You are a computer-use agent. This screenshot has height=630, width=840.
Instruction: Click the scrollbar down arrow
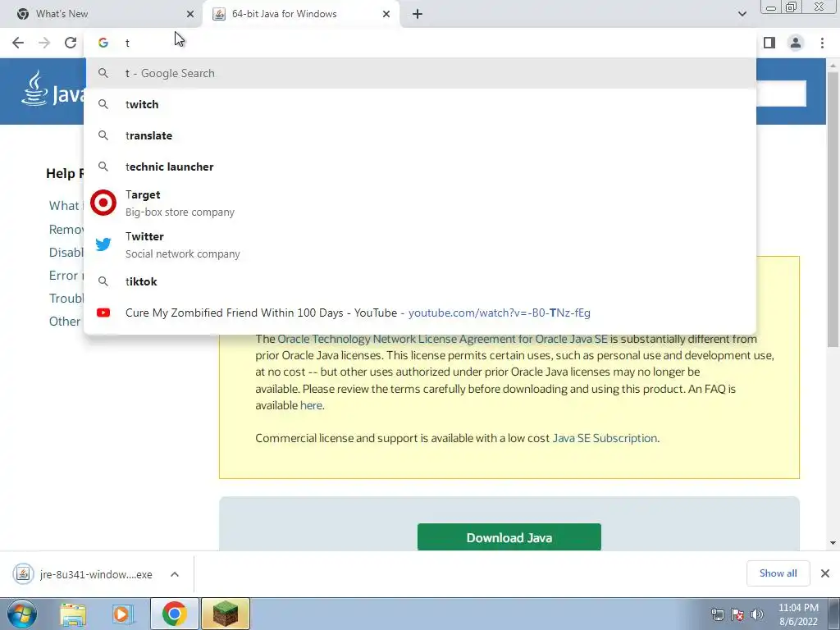[833, 543]
